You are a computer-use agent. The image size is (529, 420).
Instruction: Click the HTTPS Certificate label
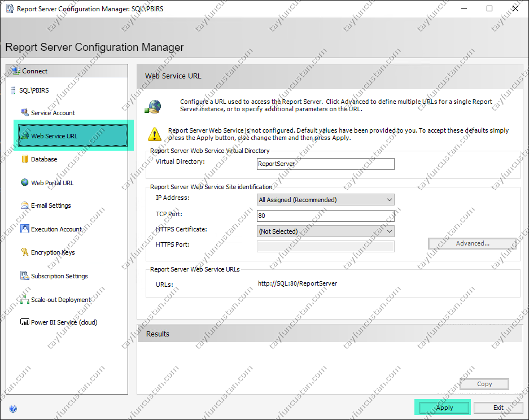[181, 229]
